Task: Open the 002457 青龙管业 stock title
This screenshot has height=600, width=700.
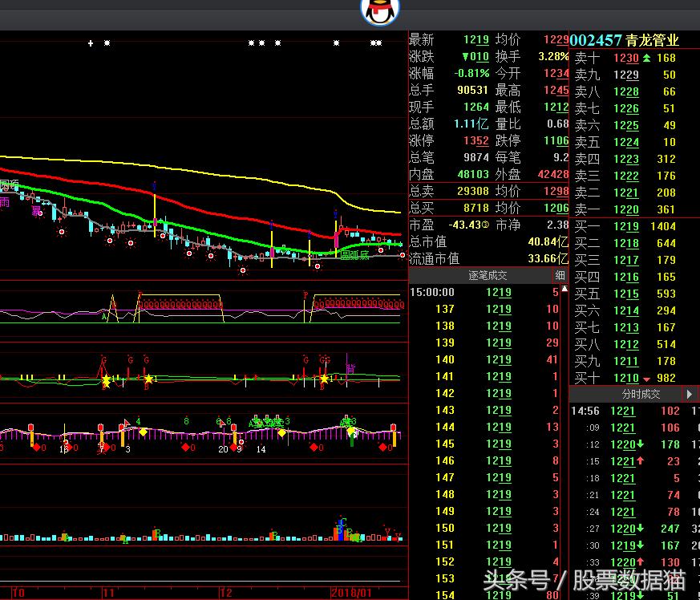Action: point(624,40)
